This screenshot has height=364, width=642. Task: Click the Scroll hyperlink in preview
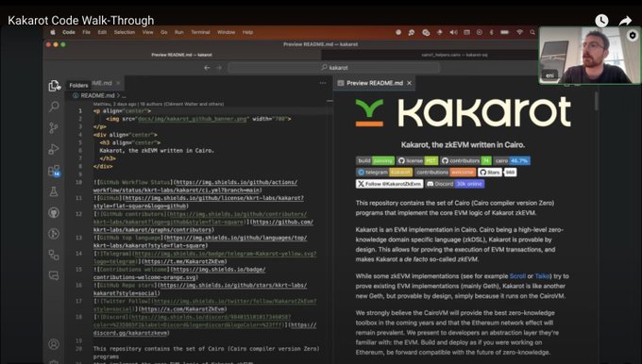tap(517, 276)
